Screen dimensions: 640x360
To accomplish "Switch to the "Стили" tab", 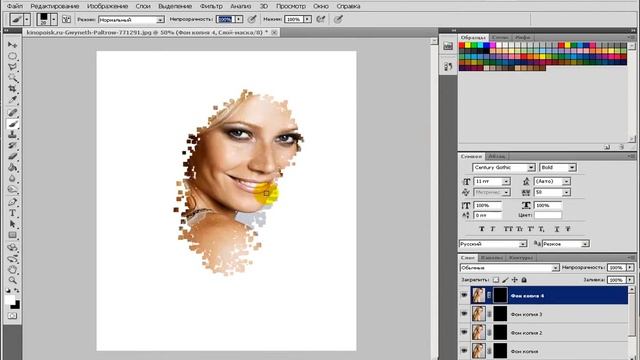I will [500, 37].
